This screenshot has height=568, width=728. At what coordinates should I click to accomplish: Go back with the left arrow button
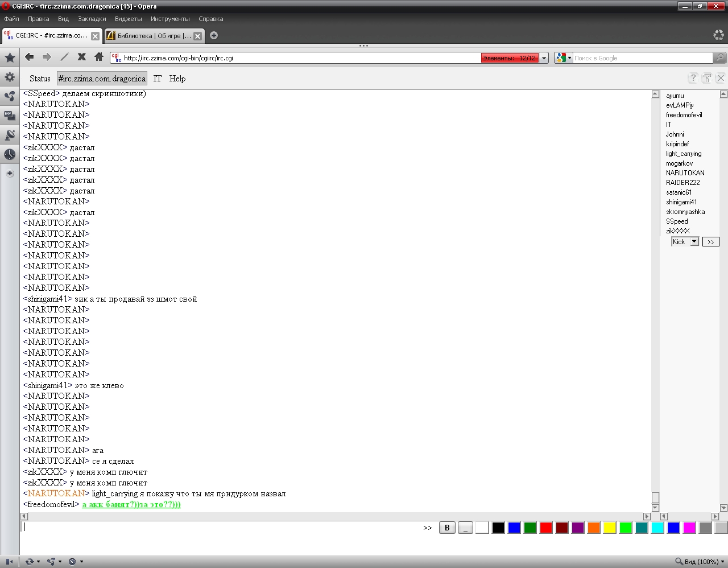tap(30, 57)
